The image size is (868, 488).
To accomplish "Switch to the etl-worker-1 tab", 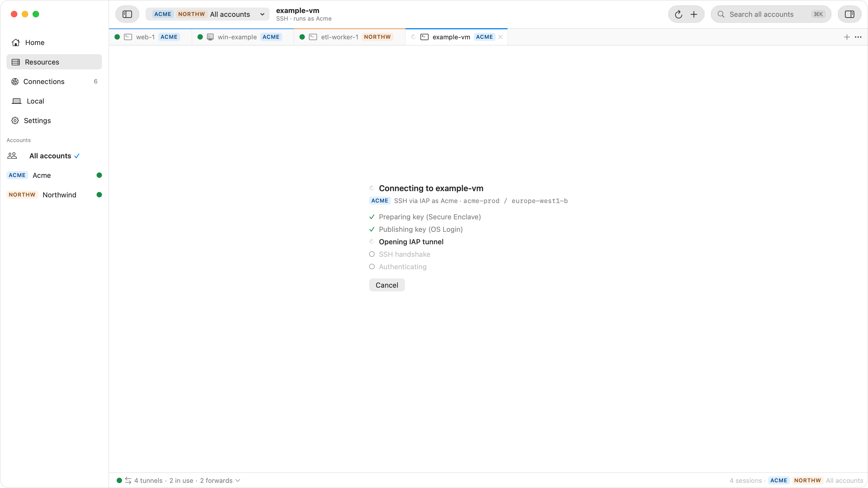I will click(349, 37).
